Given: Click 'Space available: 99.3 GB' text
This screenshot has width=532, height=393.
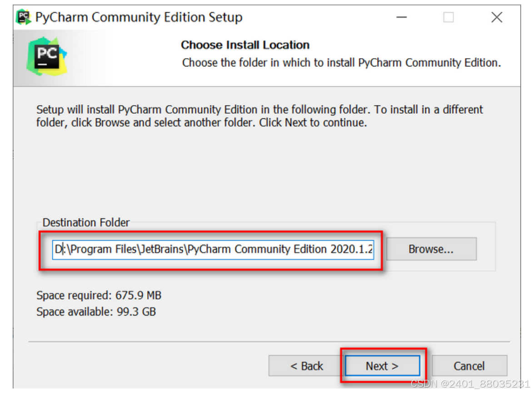Looking at the screenshot, I should pyautogui.click(x=96, y=312).
